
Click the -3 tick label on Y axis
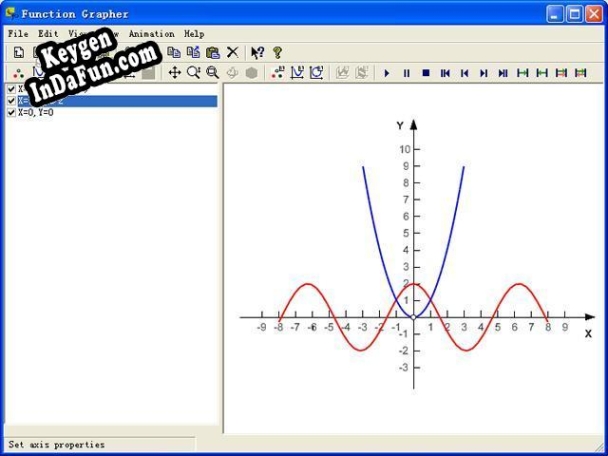403,367
